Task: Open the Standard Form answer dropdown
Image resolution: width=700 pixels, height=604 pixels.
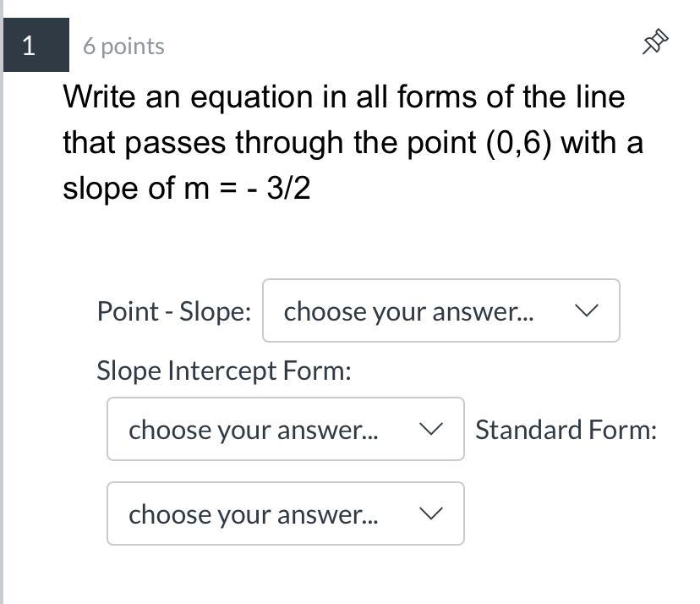Action: [285, 514]
